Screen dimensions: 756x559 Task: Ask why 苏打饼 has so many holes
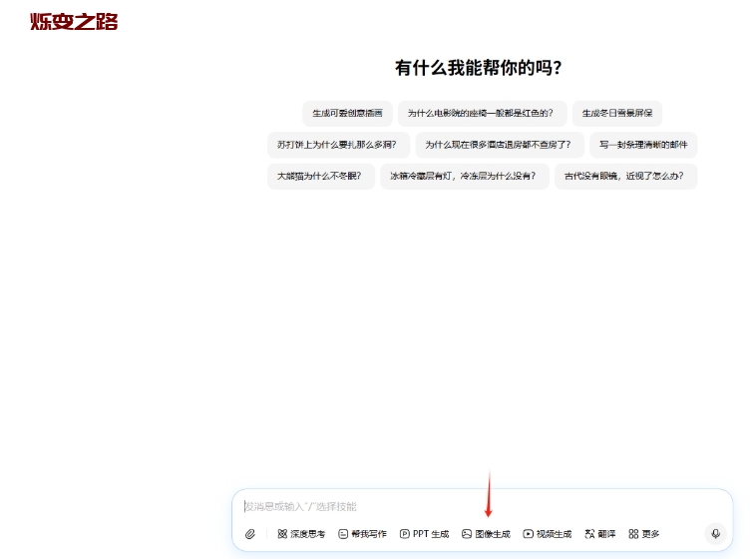[x=338, y=145]
